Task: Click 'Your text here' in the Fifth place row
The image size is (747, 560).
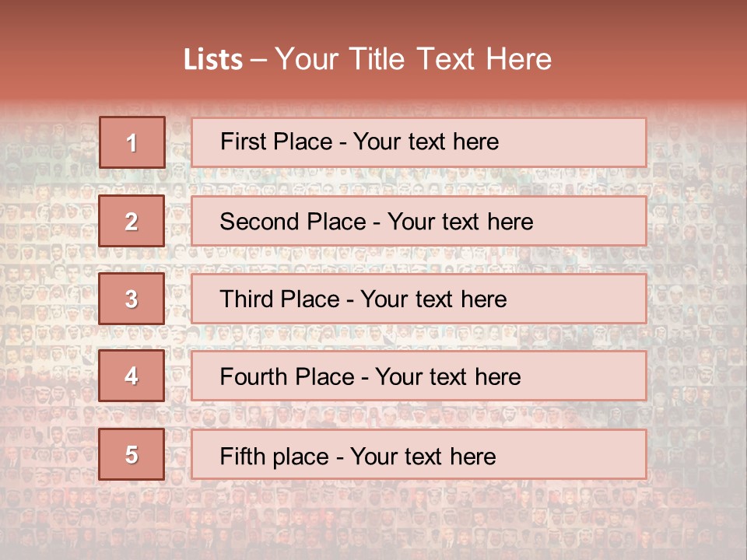Action: point(423,456)
